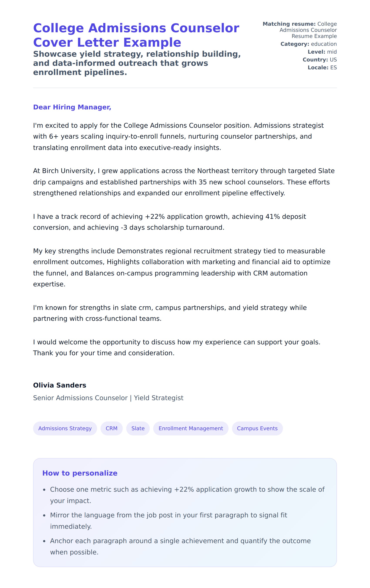370x588 pixels.
Task: Click the Campus Events tag
Action: tap(257, 428)
